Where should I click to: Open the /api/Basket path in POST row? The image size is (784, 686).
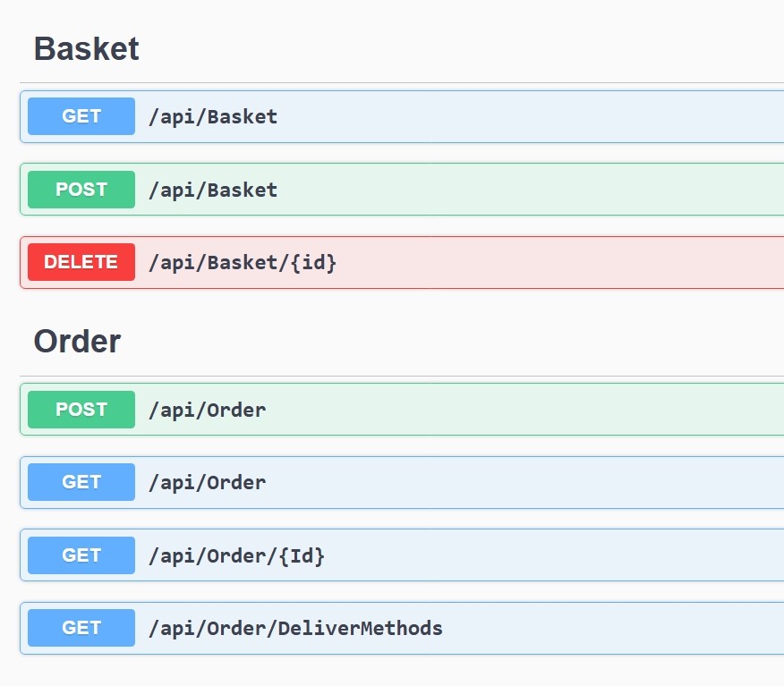(x=213, y=190)
